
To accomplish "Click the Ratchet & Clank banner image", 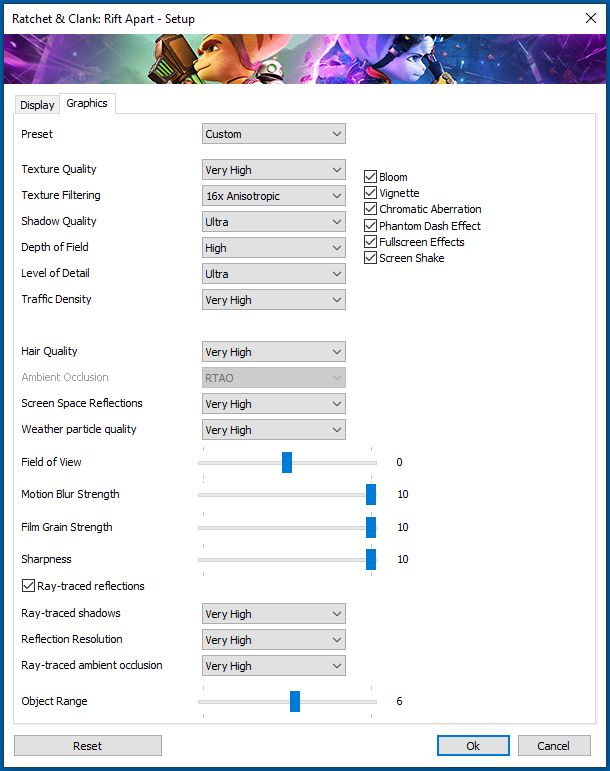I will [x=305, y=59].
